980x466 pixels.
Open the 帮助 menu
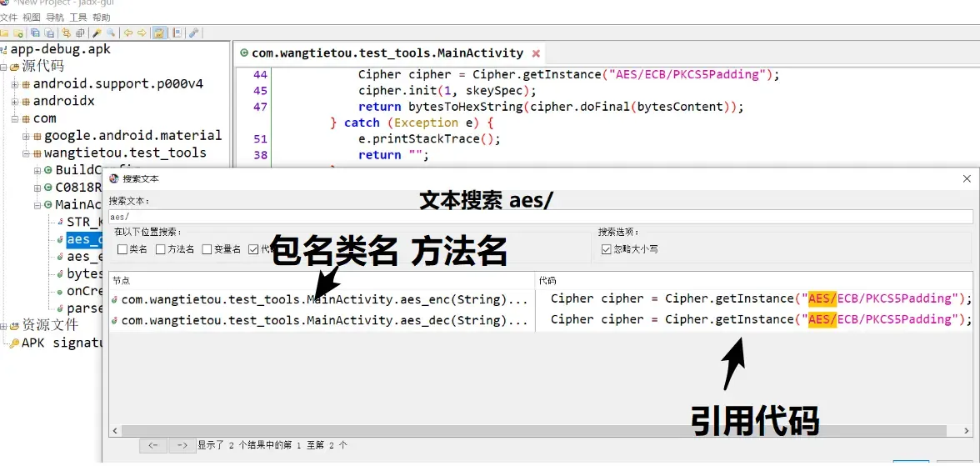[102, 18]
